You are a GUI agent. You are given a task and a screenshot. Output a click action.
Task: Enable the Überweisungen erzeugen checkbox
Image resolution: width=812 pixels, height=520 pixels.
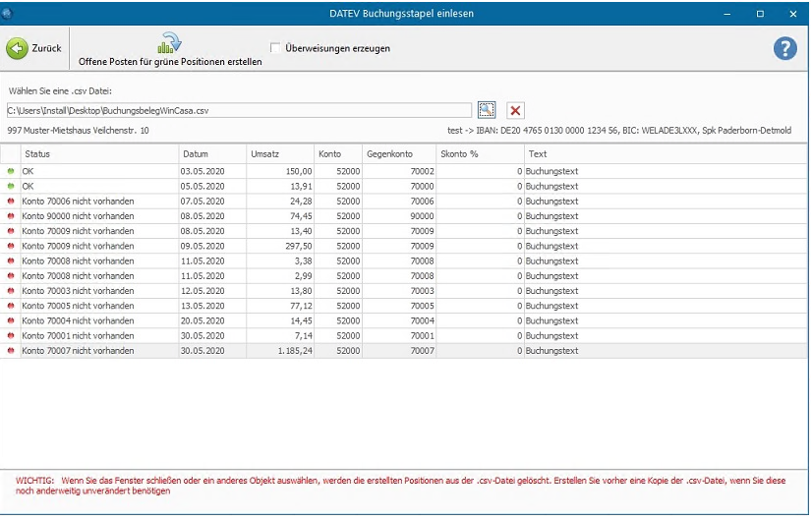276,47
